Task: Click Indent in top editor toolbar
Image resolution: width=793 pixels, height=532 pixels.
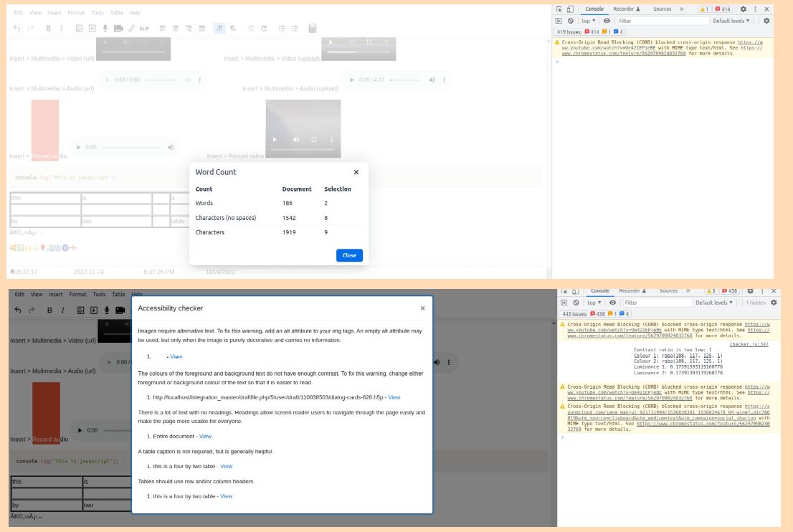Action: point(264,28)
